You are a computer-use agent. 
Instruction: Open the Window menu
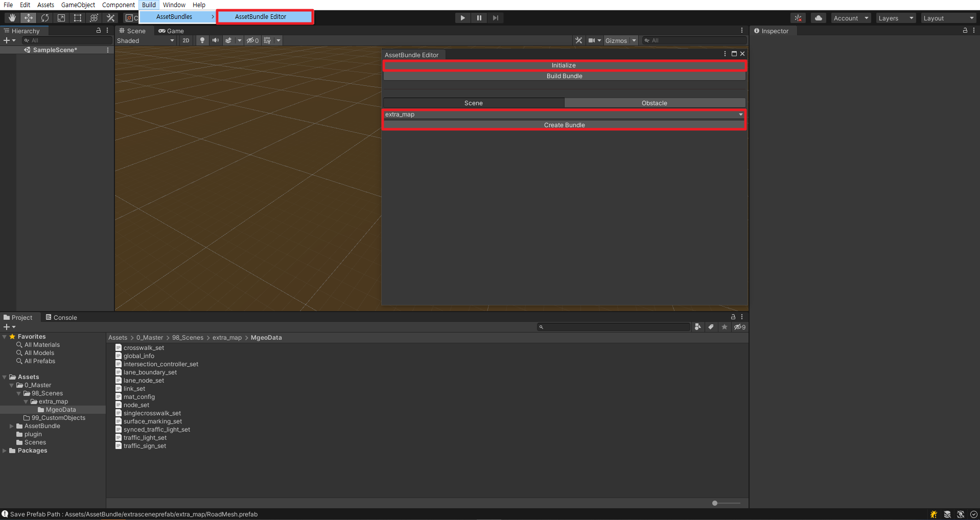[174, 5]
